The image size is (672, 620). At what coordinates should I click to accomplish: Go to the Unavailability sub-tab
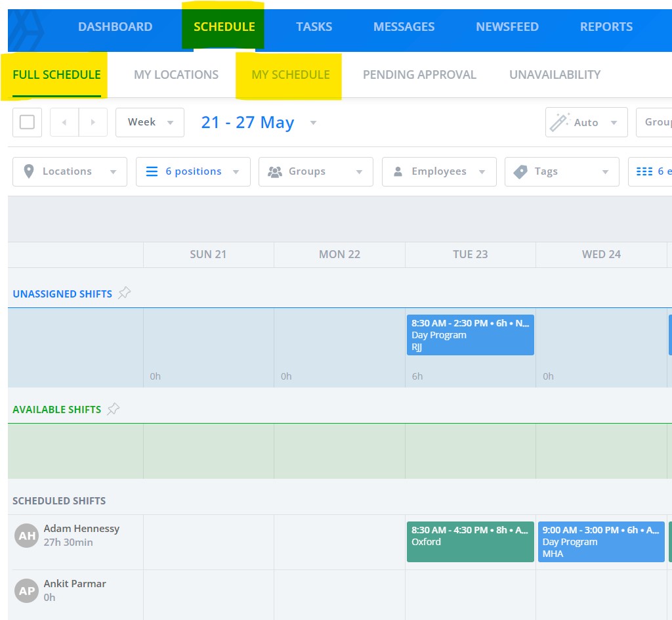[x=555, y=75]
